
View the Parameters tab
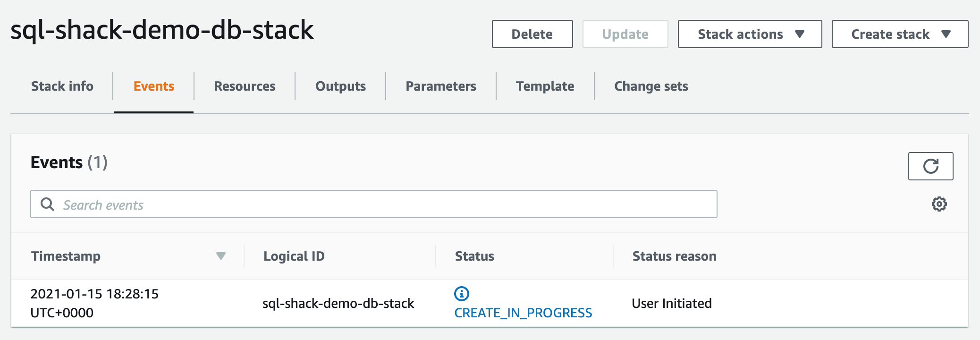[x=441, y=86]
